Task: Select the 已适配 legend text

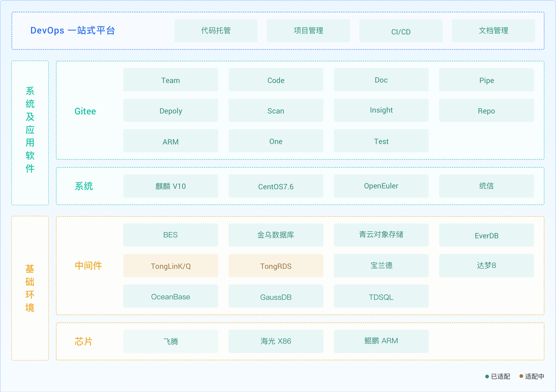Action: pyautogui.click(x=500, y=377)
